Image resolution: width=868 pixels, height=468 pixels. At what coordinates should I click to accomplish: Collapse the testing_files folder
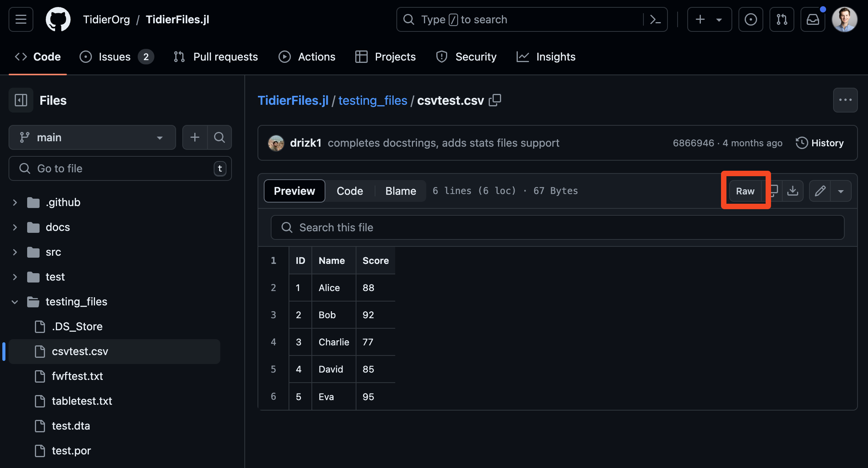coord(15,302)
